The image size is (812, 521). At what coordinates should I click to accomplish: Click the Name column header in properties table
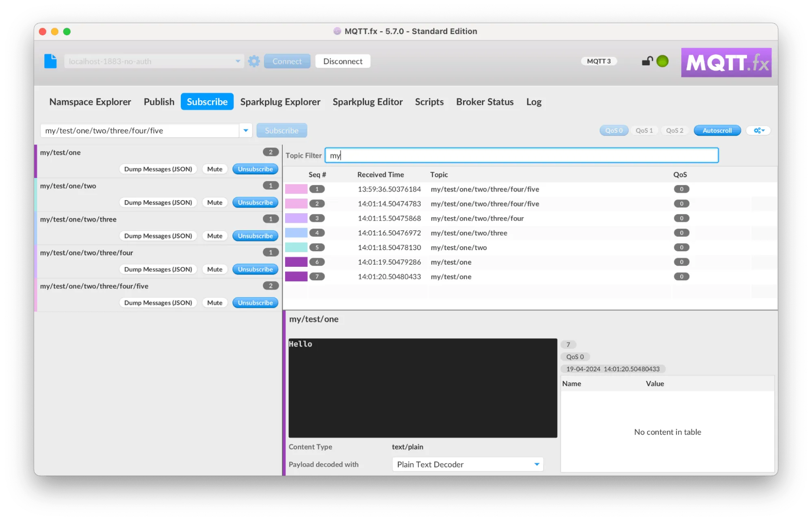pos(572,383)
